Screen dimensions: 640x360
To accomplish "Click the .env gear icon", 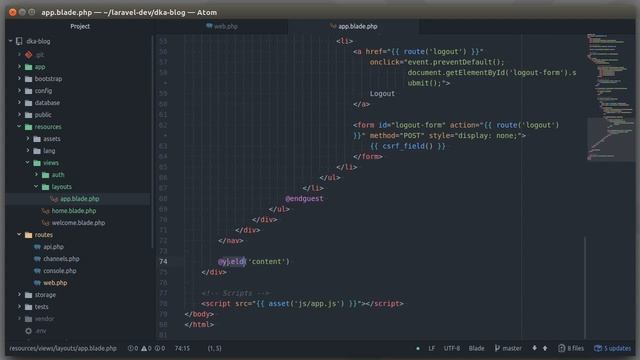I will point(28,331).
